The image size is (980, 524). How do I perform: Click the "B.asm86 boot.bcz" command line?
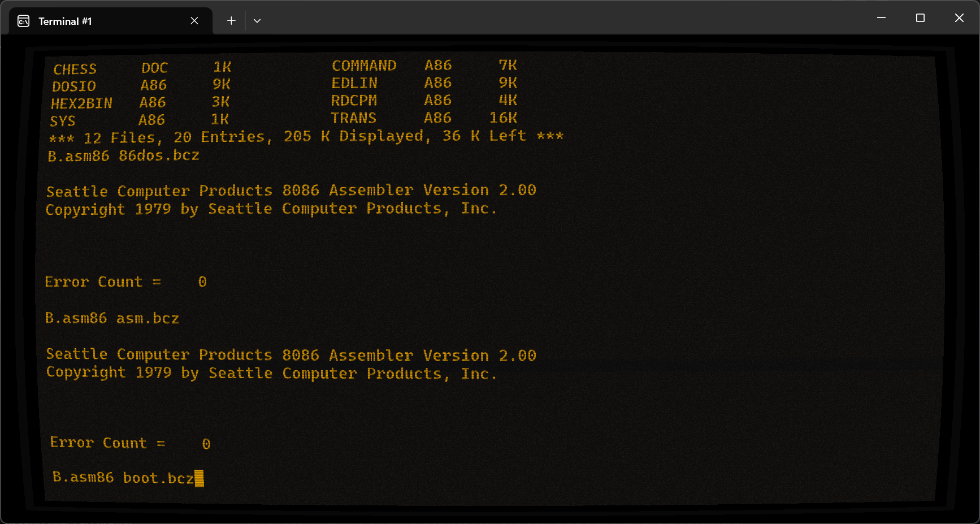123,478
